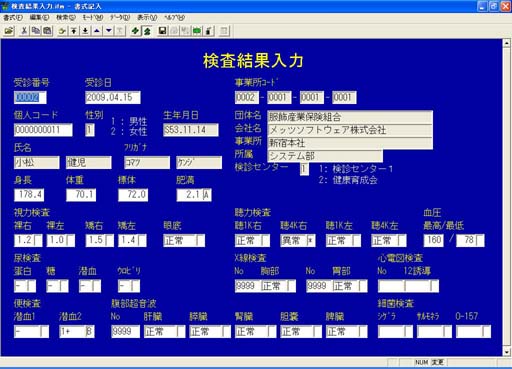This screenshot has width=512, height=369.
Task: Click NUM in the status bar
Action: pyautogui.click(x=422, y=362)
